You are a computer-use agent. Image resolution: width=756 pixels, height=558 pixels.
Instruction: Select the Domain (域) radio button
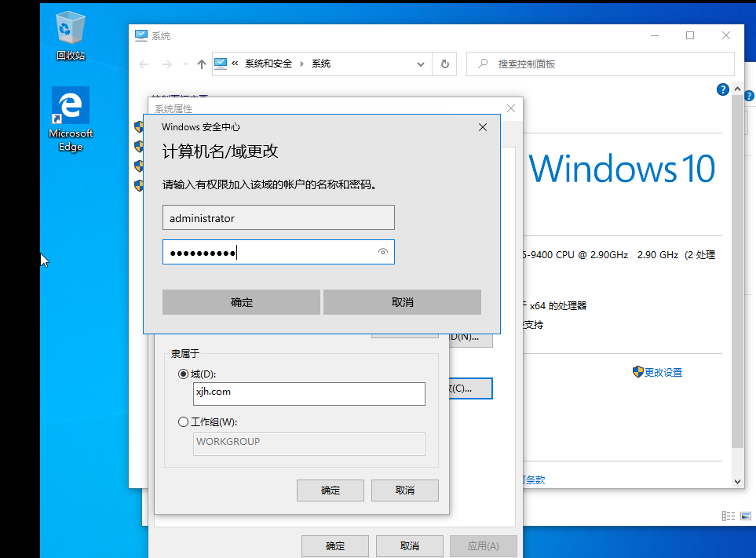pos(183,374)
